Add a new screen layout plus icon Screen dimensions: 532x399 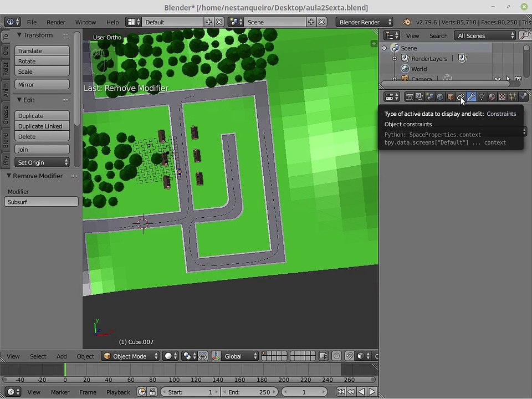pyautogui.click(x=209, y=22)
